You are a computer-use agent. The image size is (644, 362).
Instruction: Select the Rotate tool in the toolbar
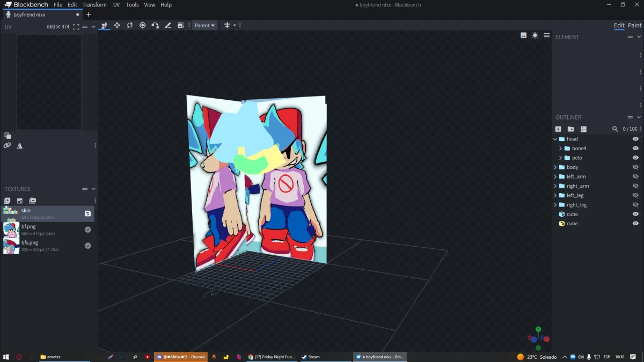pos(130,25)
